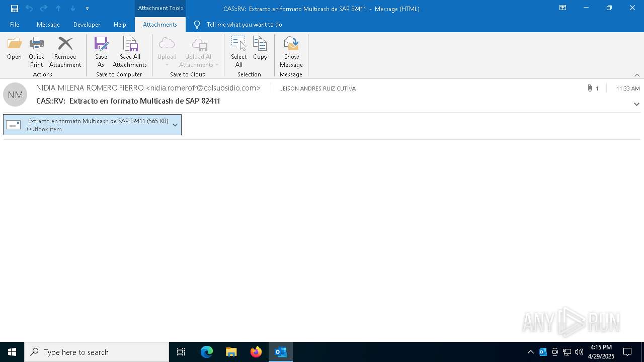
Task: Click the Outlook taskbar button
Action: [281, 352]
